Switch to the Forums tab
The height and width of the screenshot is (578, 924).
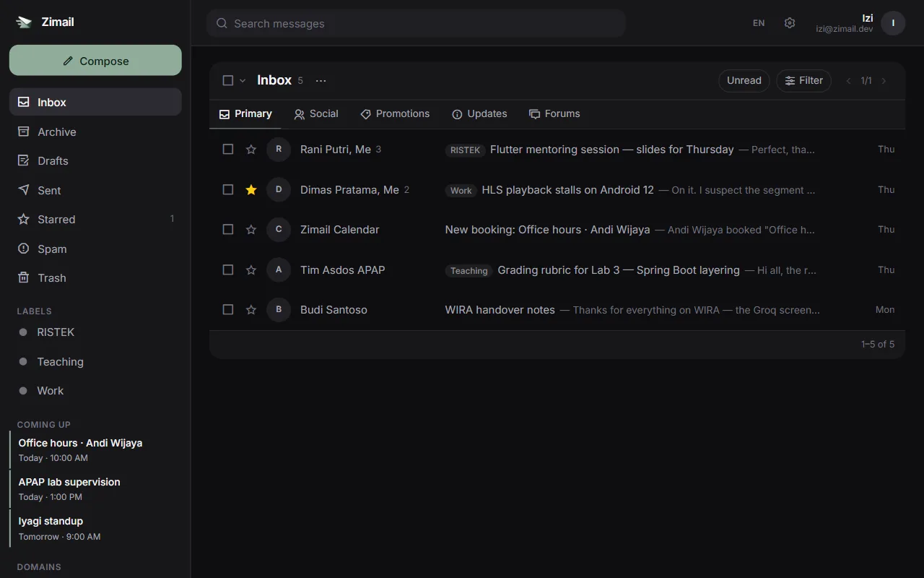(x=554, y=114)
